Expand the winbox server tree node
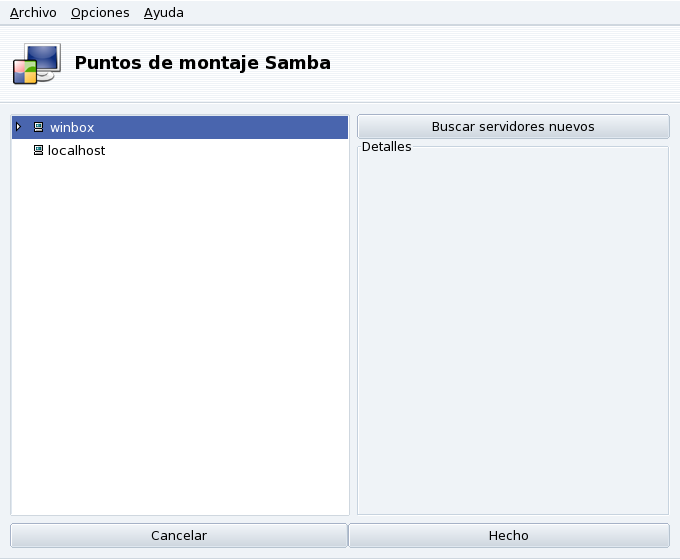 (18, 127)
